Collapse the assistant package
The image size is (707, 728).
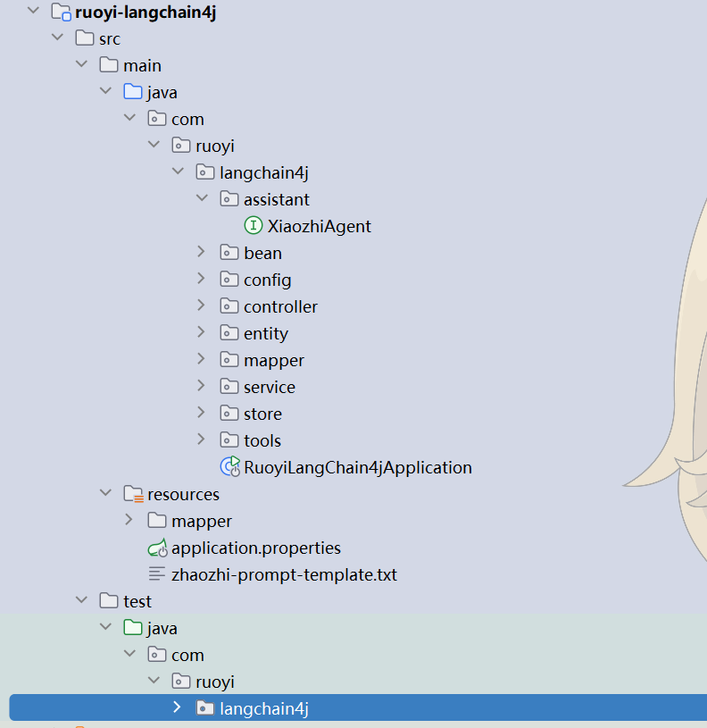[202, 199]
